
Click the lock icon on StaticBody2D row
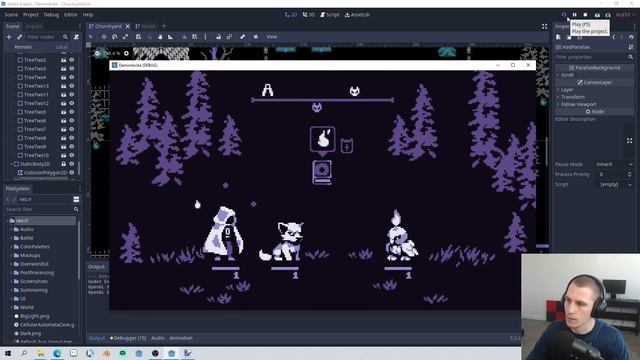click(63, 164)
